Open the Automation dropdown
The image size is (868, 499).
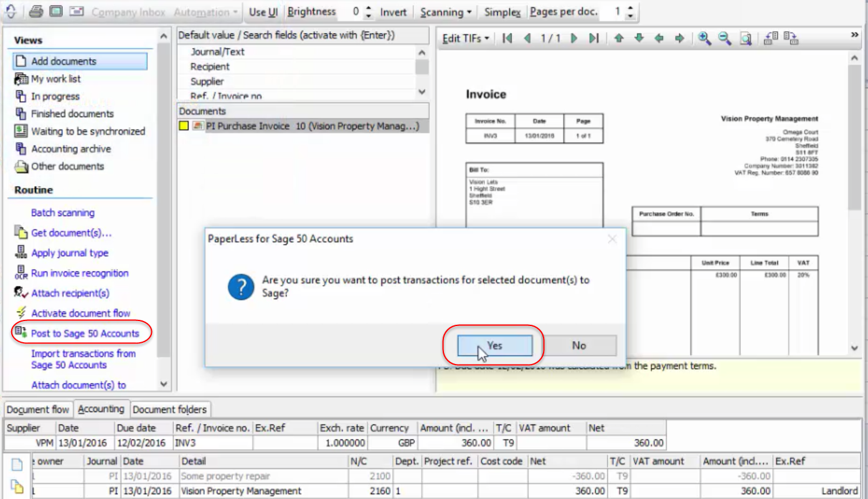tap(206, 12)
